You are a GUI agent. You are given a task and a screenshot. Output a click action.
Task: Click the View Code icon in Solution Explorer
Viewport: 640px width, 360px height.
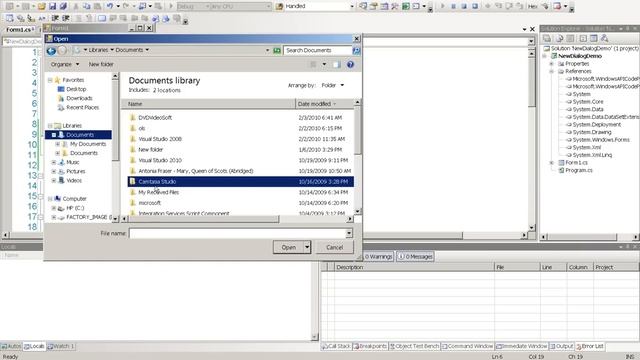[583, 38]
